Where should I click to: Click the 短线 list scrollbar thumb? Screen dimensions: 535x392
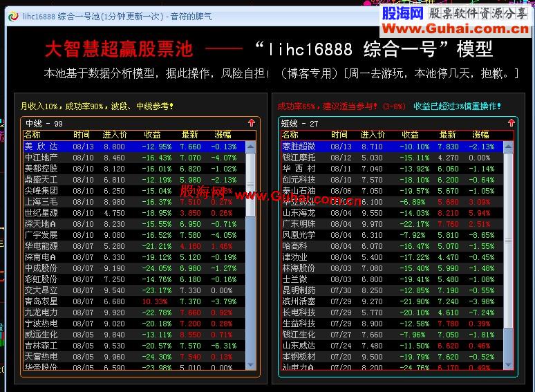click(508, 241)
